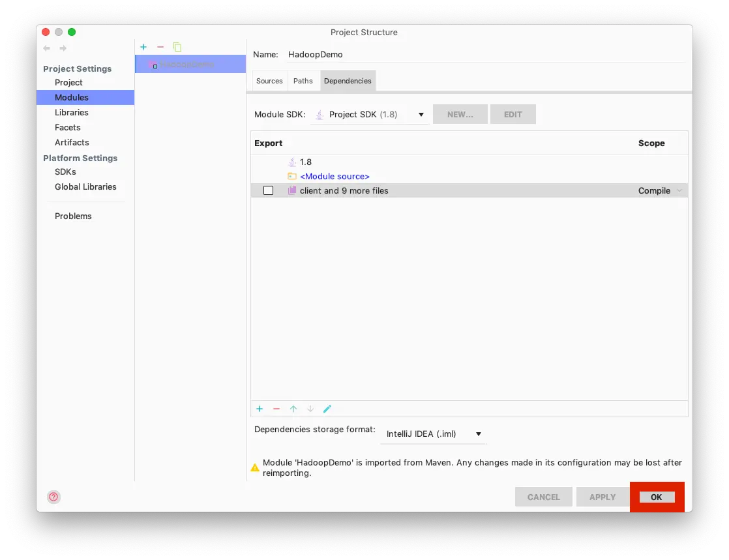Select the 1.8 SDK row
Screen dimensions: 729x560
[x=469, y=162]
